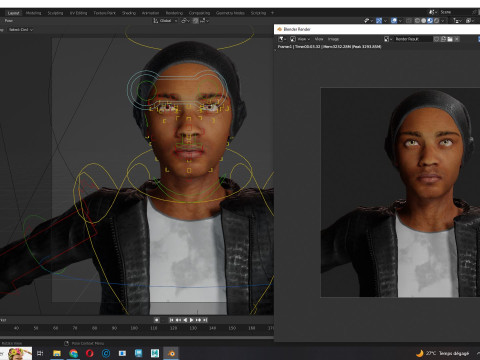This screenshot has height=360, width=480.
Task: Open the Modeling workspace tab
Action: coord(33,13)
